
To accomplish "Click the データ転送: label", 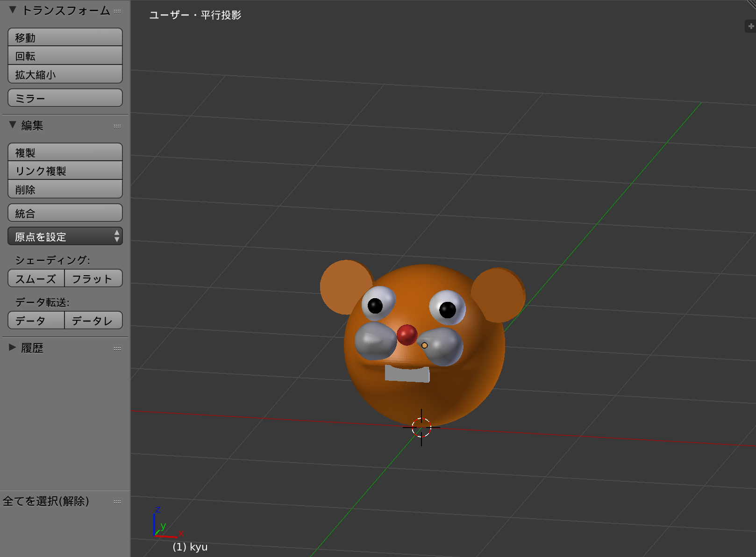I will [42, 302].
